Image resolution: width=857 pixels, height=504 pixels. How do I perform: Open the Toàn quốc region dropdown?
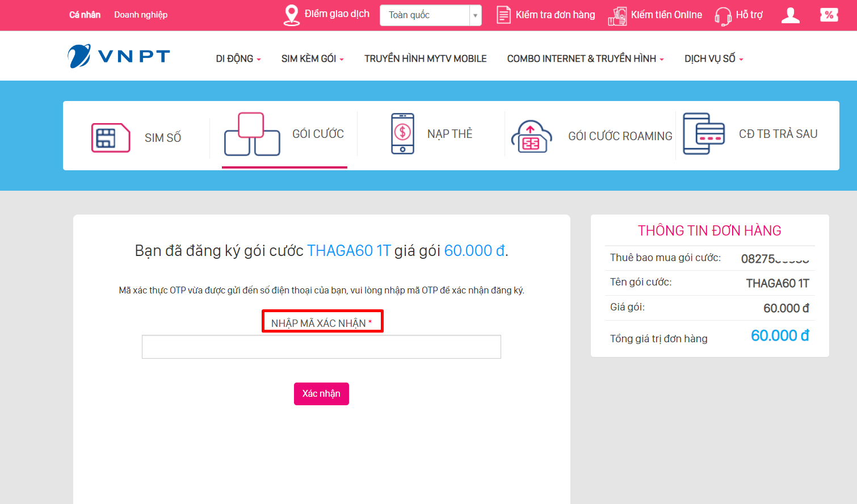[430, 15]
